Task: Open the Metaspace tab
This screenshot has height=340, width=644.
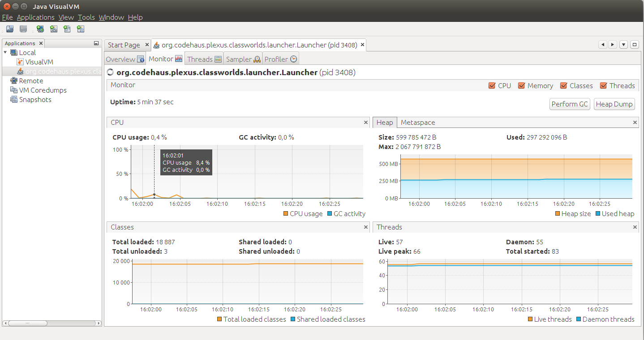Action: [x=418, y=123]
